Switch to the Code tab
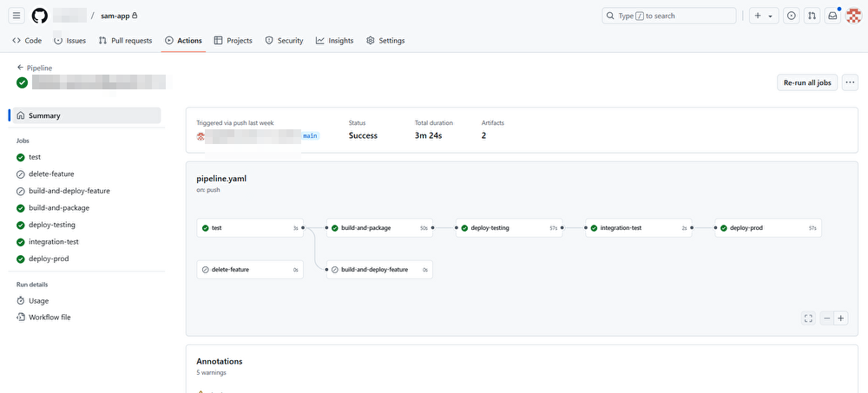This screenshot has width=868, height=393. [27, 41]
